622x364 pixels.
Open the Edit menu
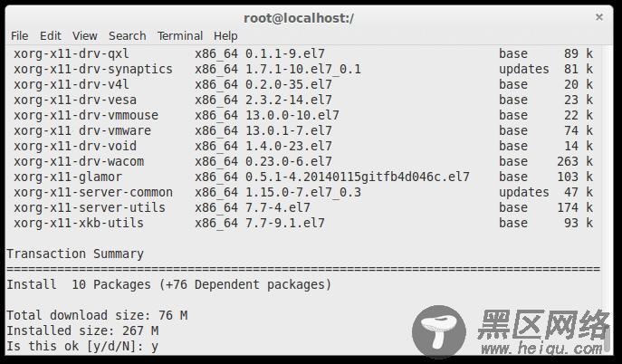(51, 36)
